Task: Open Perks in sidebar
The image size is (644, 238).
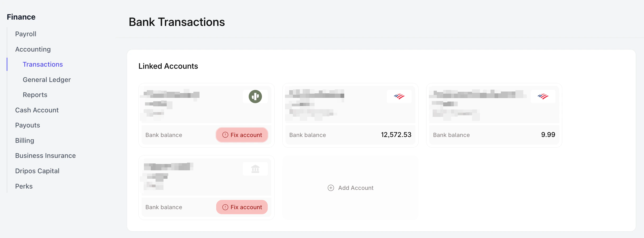Action: pos(24,186)
